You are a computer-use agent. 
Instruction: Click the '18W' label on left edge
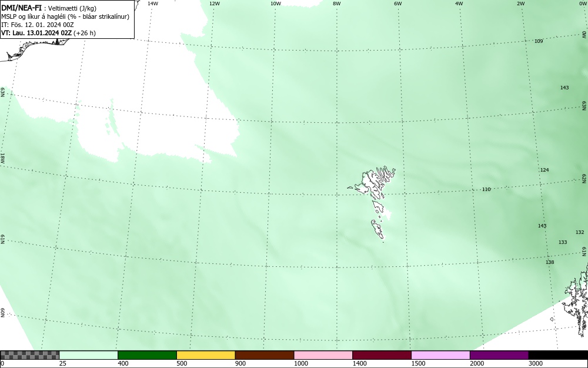click(x=2, y=158)
